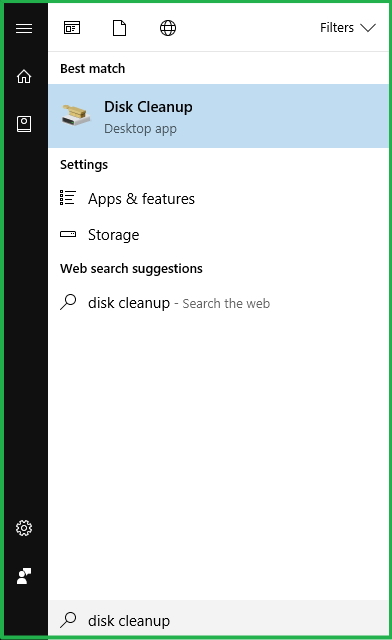This screenshot has height=640, width=392.
Task: Go to the Home icon in the sidebar
Action: [24, 76]
